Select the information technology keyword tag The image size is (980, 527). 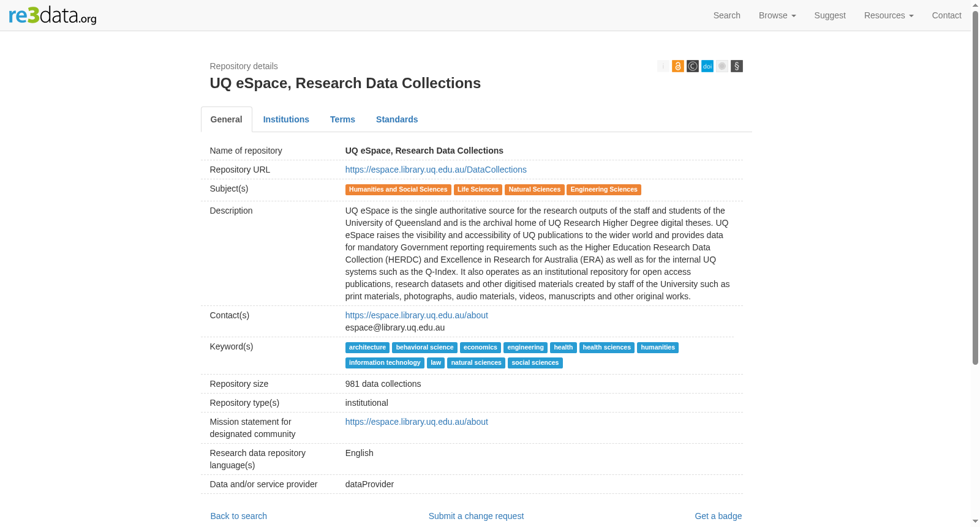click(385, 363)
